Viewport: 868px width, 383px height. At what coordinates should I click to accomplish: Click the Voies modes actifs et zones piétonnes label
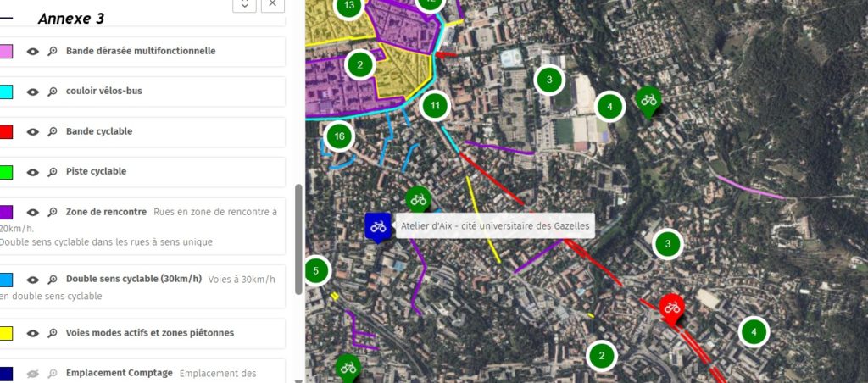pos(150,333)
